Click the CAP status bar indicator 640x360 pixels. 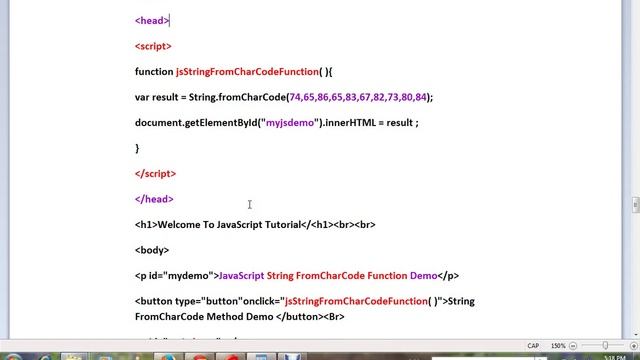point(533,346)
